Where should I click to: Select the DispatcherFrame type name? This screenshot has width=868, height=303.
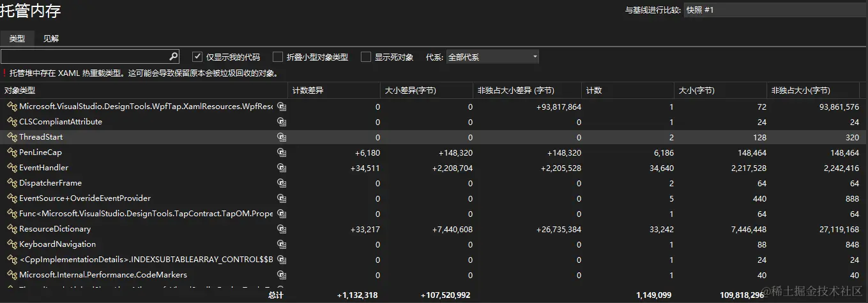(x=50, y=183)
